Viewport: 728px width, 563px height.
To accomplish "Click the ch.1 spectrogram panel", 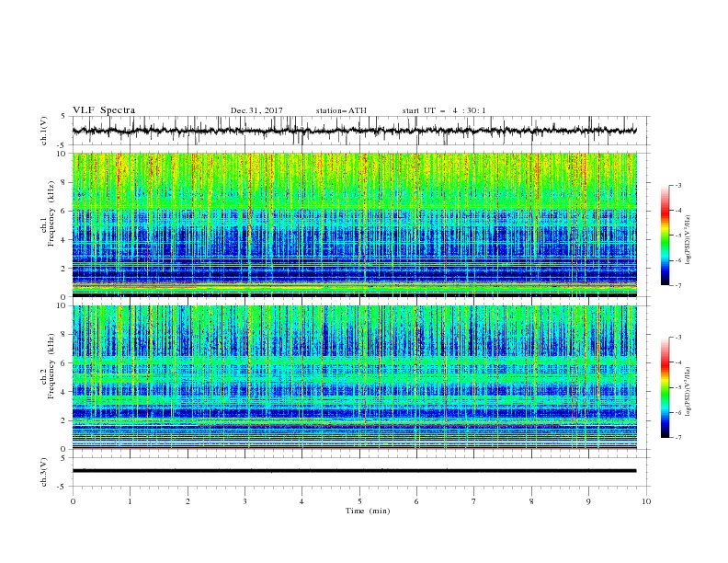I will tap(354, 224).
